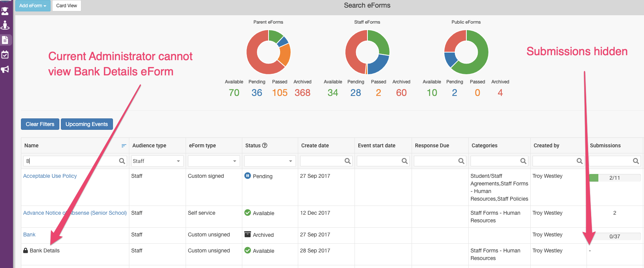
Task: Switch to Card View
Action: point(67,6)
